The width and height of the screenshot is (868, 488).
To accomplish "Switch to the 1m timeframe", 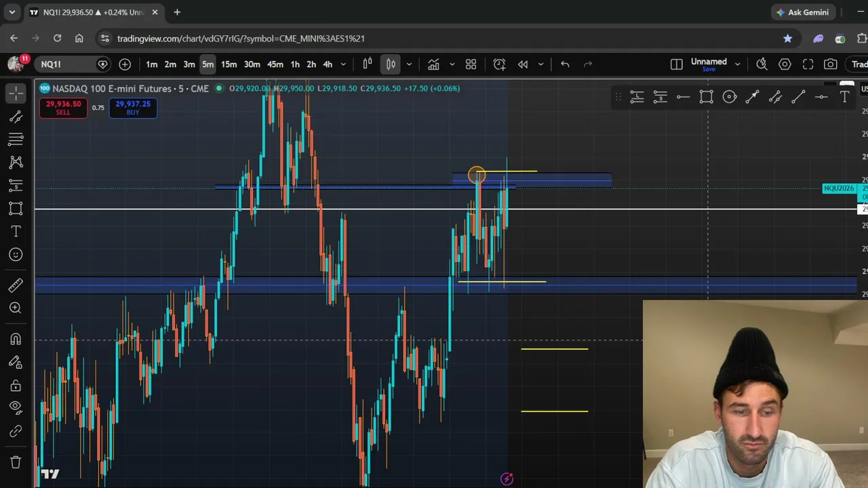I will click(x=152, y=64).
